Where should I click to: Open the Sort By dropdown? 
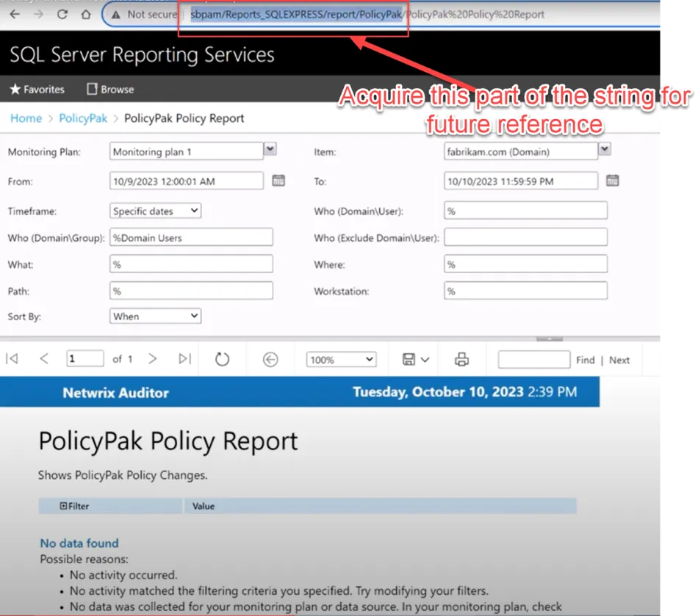coord(155,316)
